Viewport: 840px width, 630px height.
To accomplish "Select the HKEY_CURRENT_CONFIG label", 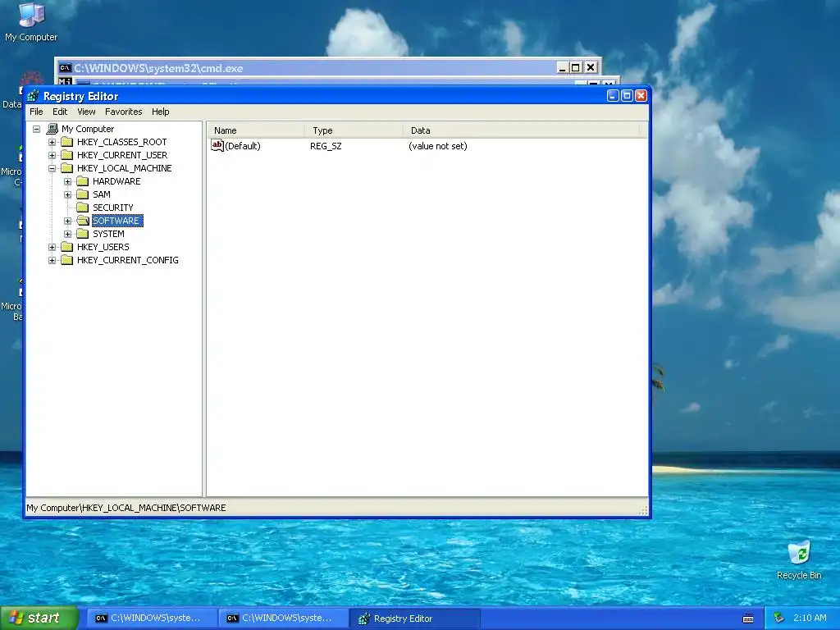I will 127,260.
